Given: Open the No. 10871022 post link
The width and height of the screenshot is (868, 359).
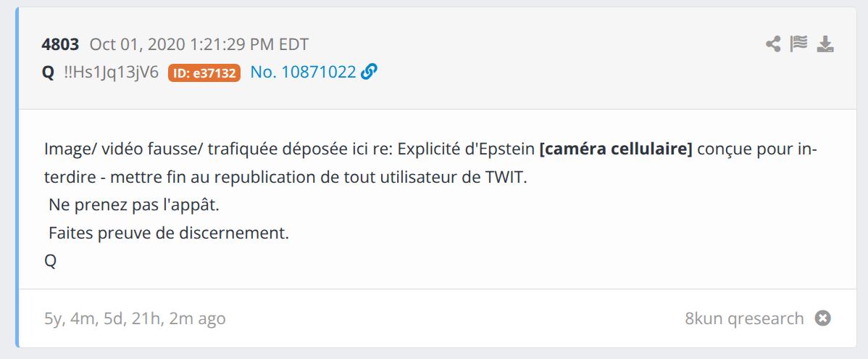Looking at the screenshot, I should point(303,72).
